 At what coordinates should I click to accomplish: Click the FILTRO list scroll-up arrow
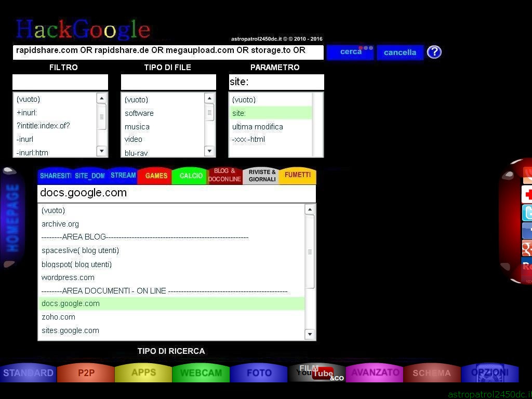(x=102, y=98)
